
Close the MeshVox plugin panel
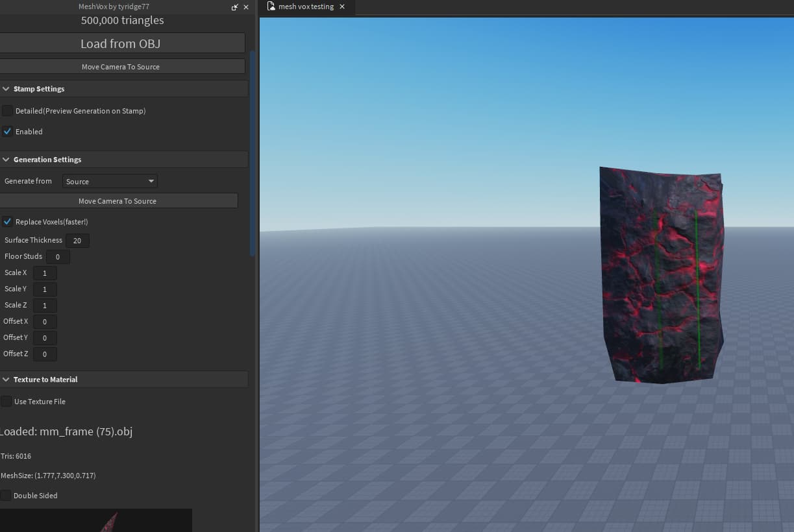point(245,6)
